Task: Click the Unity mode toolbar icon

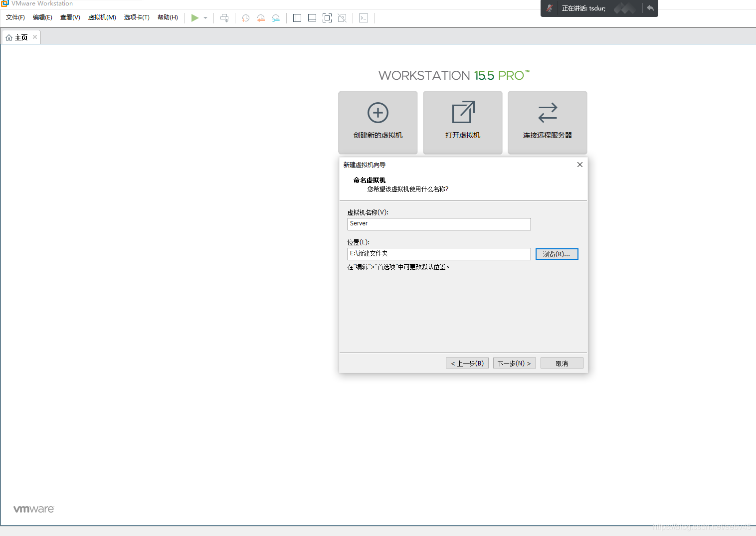Action: (x=342, y=18)
